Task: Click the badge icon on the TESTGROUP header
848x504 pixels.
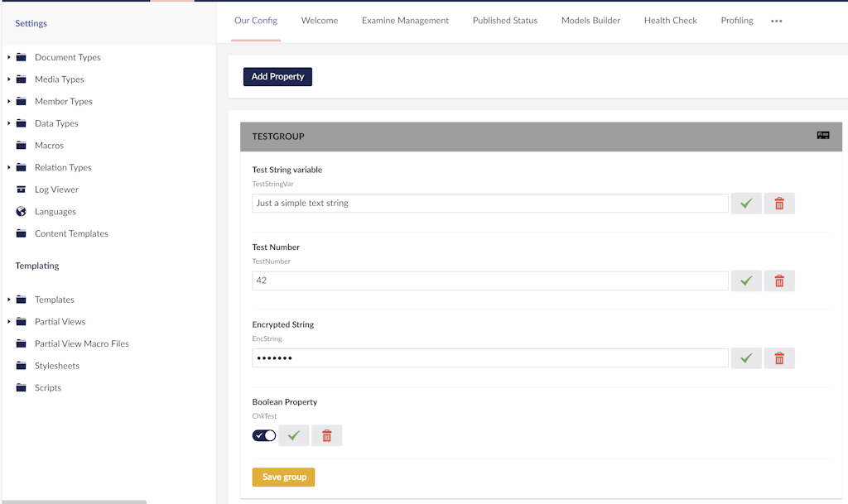Action: tap(822, 136)
